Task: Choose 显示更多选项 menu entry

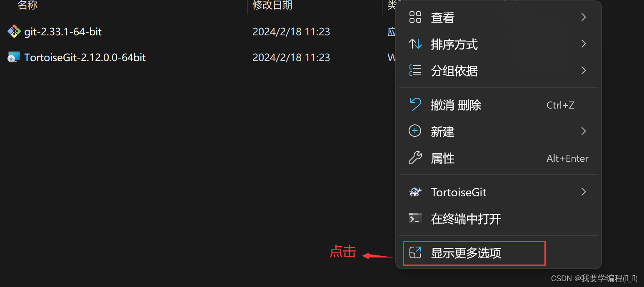Action: point(499,253)
